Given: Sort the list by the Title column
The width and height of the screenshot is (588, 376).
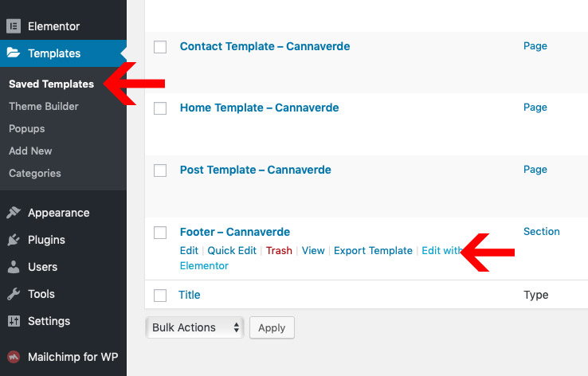Looking at the screenshot, I should pyautogui.click(x=190, y=295).
